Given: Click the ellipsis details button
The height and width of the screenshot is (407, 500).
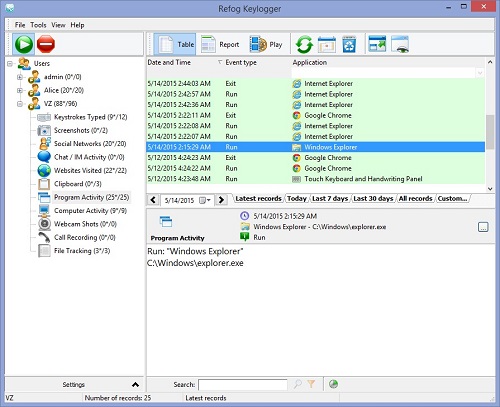Looking at the screenshot, I should pos(483,227).
